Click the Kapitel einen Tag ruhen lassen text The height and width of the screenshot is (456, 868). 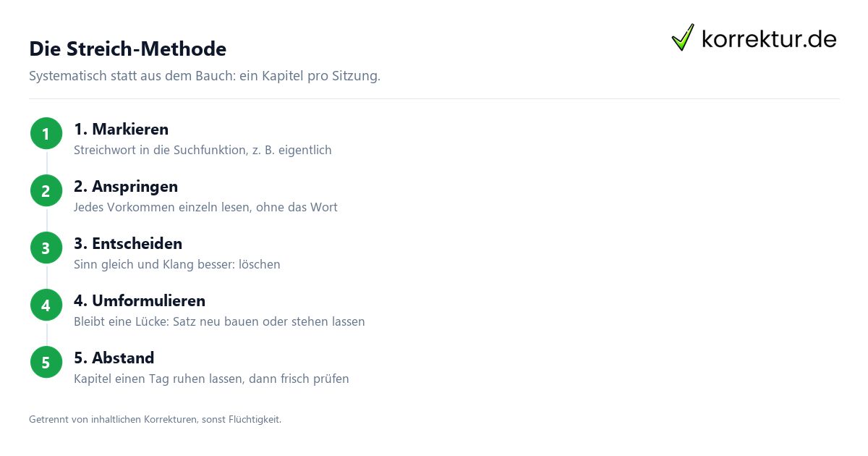point(211,379)
